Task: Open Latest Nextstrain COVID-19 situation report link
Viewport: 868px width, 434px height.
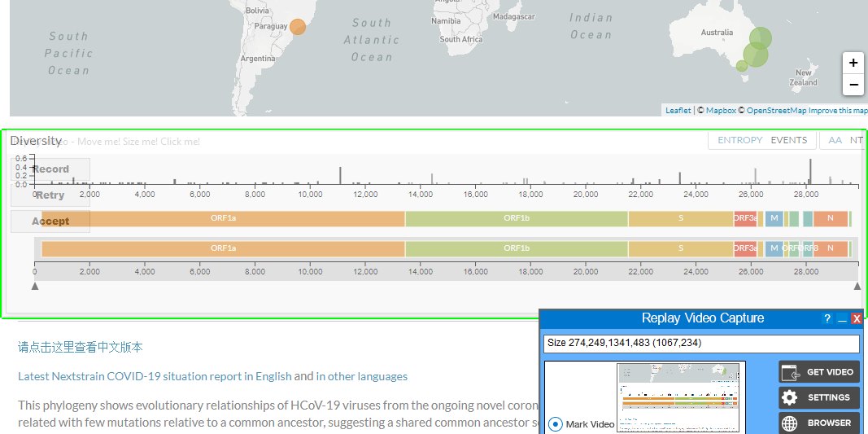Action: pyautogui.click(x=155, y=376)
